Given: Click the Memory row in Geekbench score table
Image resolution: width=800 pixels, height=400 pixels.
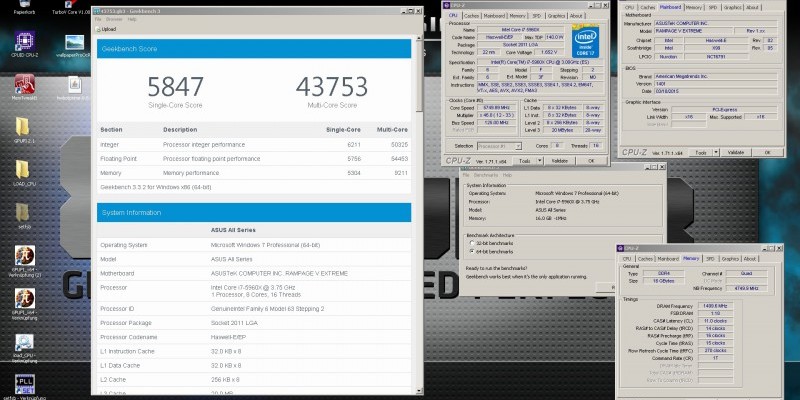Looking at the screenshot, I should (x=254, y=173).
